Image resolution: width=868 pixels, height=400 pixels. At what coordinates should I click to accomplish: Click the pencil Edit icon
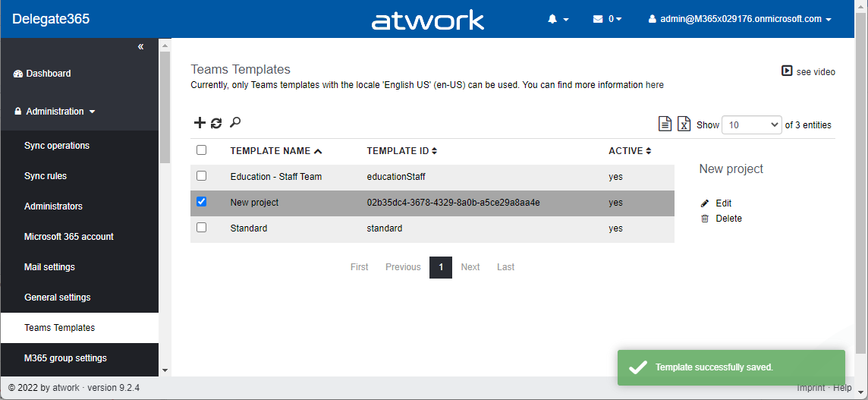tap(705, 203)
